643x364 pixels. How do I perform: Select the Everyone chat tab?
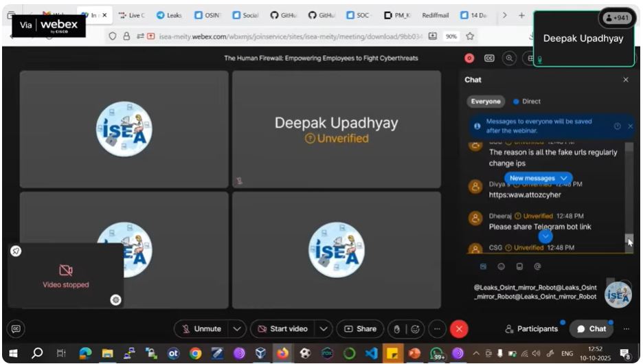[486, 101]
